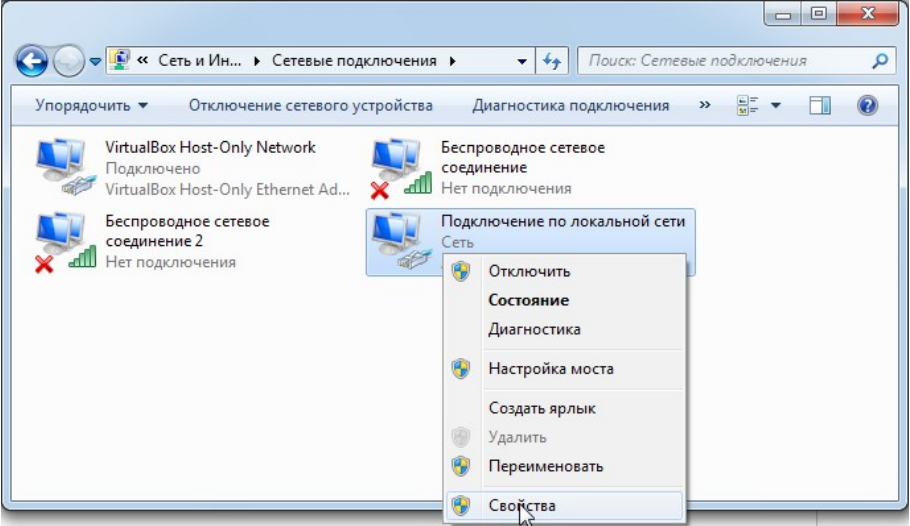This screenshot has width=910, height=526.
Task: Minimize the Сетевые подключения window
Action: pos(783,13)
